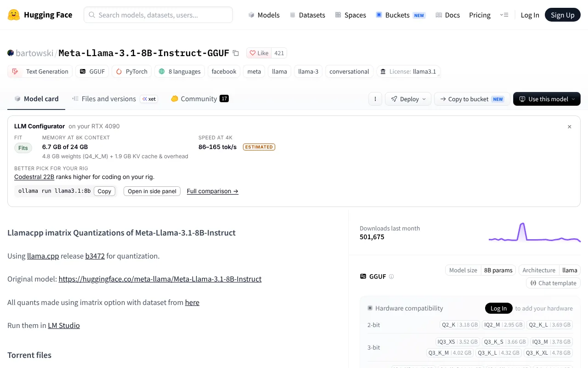Select the GGUF tag
The width and height of the screenshot is (588, 368).
tap(92, 71)
